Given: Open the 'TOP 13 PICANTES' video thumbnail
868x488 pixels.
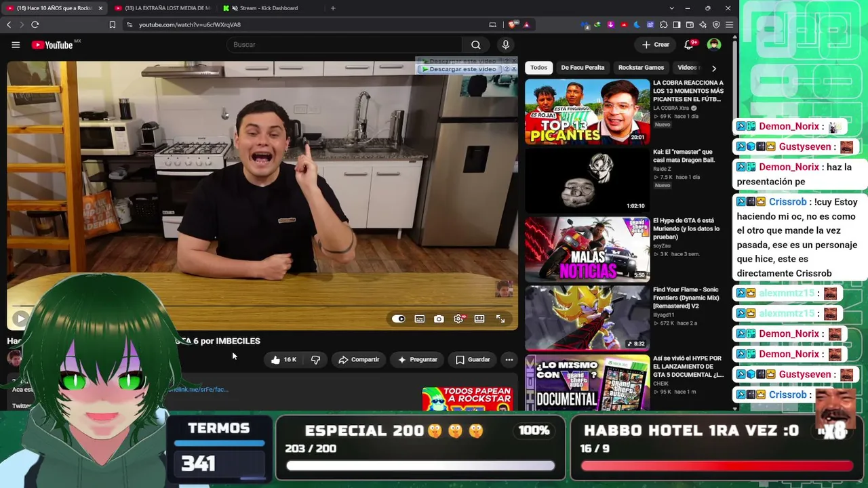Looking at the screenshot, I should [x=587, y=111].
